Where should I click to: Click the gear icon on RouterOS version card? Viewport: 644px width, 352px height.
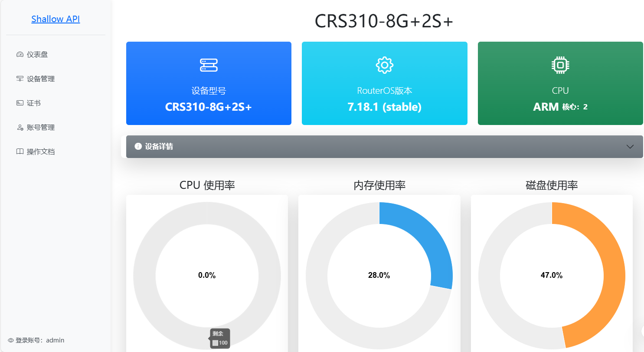point(384,65)
